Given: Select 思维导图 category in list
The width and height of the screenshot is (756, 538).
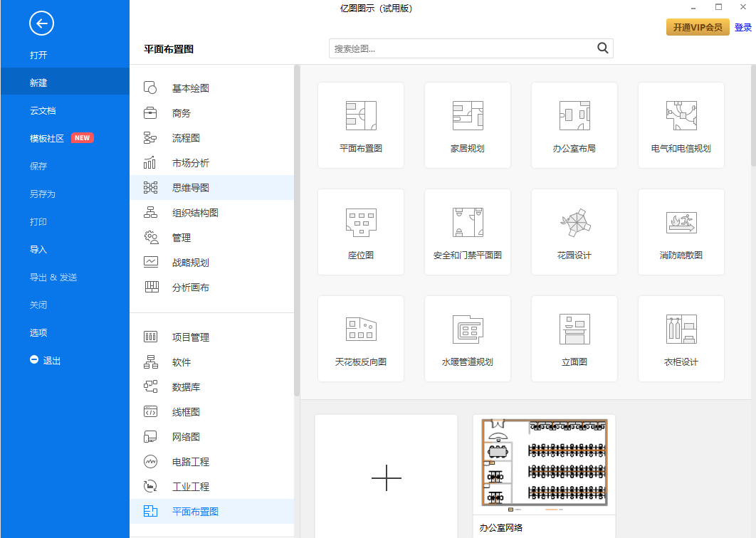Looking at the screenshot, I should pos(190,188).
